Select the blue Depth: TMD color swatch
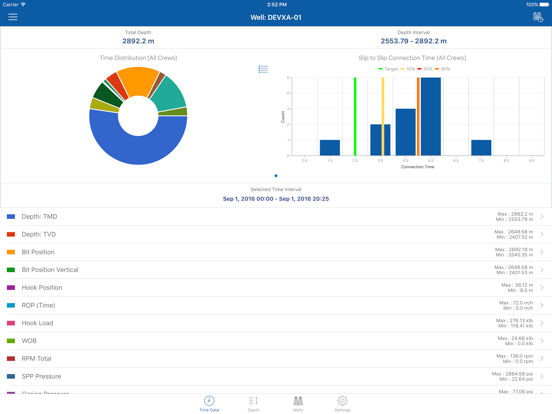Image resolution: width=552 pixels, height=414 pixels. point(11,217)
